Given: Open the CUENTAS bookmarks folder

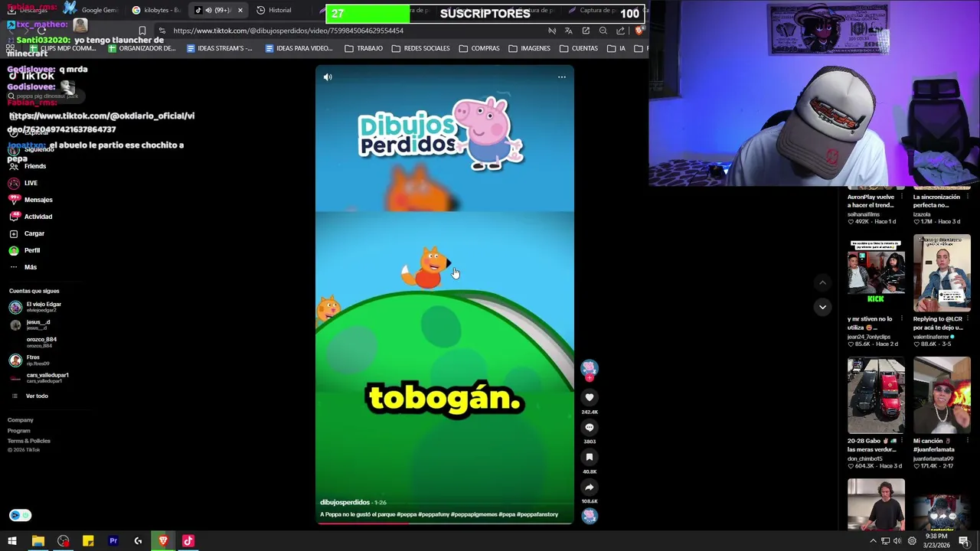Looking at the screenshot, I should (578, 48).
